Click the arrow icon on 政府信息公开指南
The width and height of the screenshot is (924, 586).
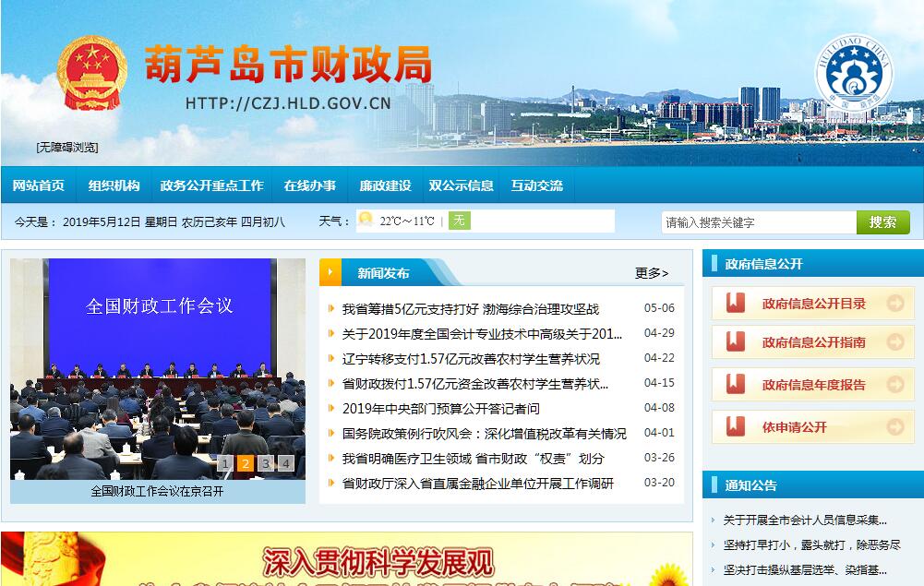coord(894,342)
